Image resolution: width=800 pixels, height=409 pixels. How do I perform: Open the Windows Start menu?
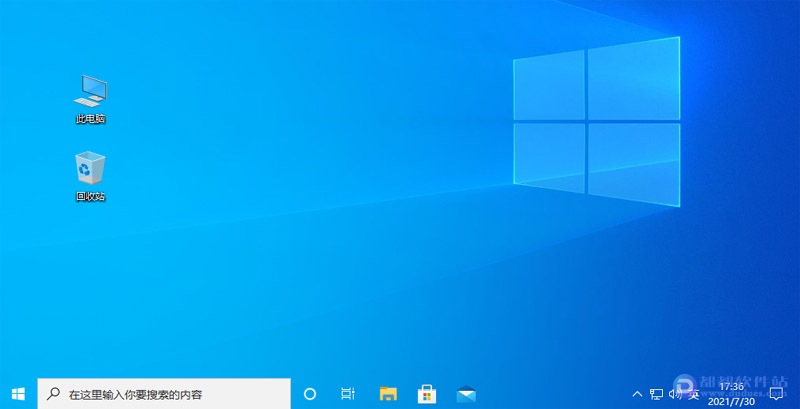coord(18,394)
